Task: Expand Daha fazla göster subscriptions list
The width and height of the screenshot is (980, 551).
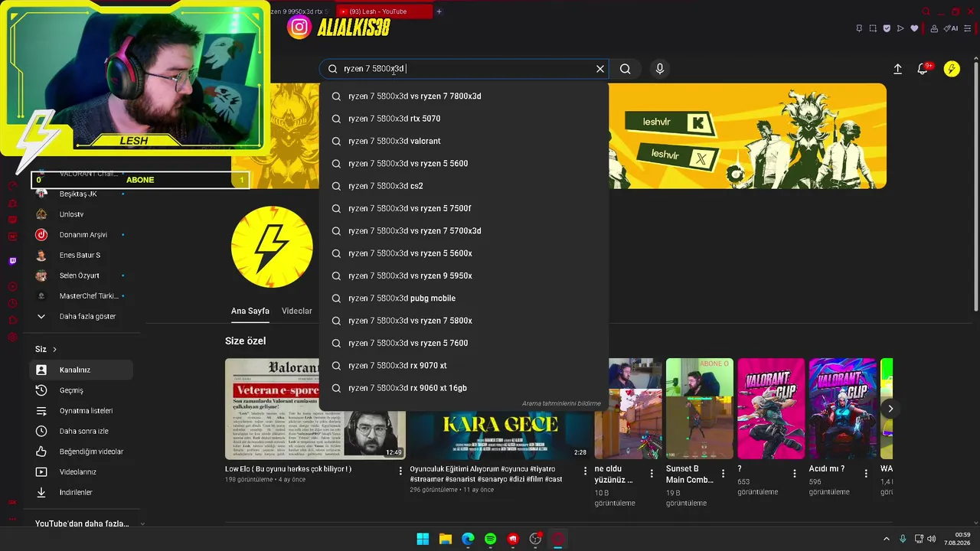Action: tap(81, 316)
